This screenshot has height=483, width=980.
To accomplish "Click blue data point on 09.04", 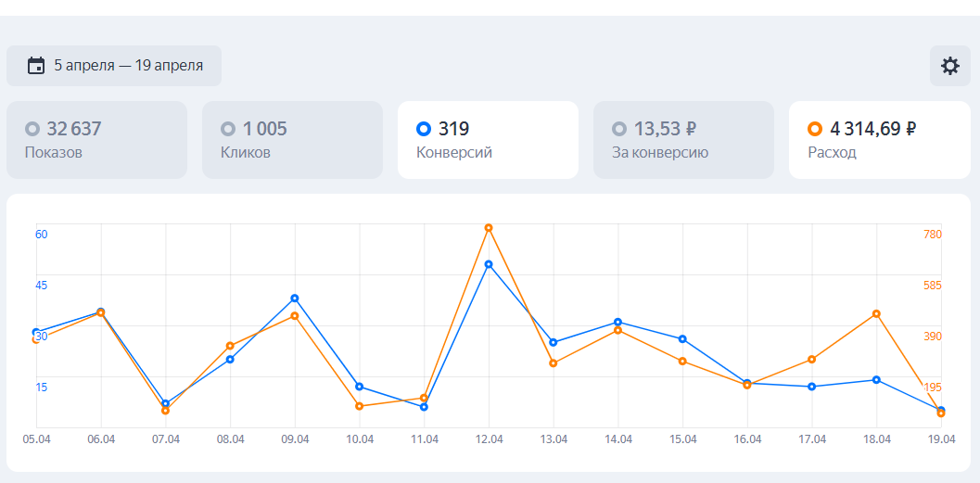I will pos(295,299).
